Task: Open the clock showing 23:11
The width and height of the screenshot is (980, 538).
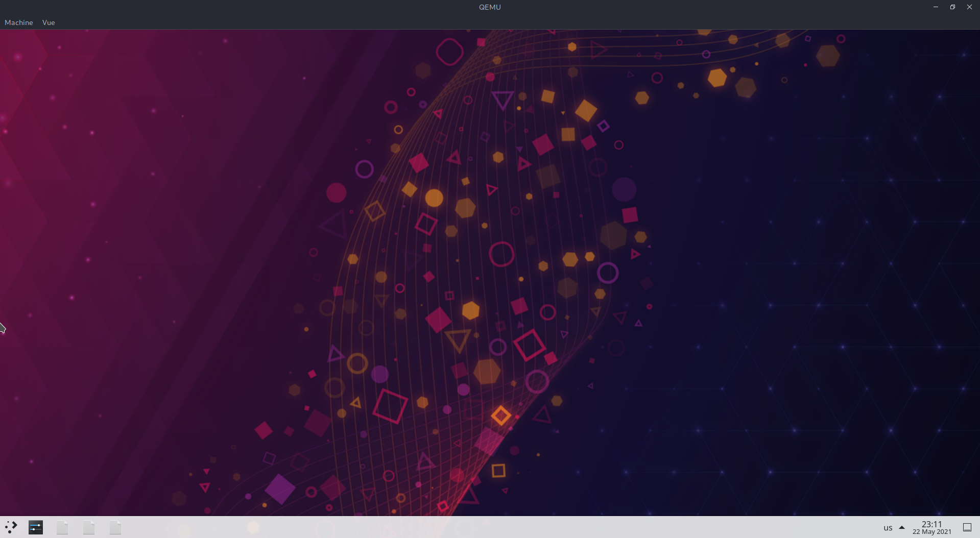Action: [x=932, y=528]
